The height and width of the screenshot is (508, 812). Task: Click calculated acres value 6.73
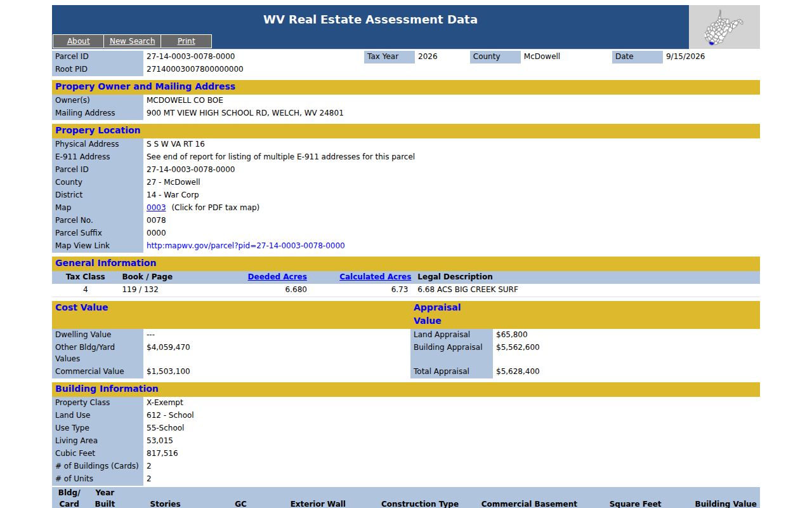pyautogui.click(x=400, y=290)
